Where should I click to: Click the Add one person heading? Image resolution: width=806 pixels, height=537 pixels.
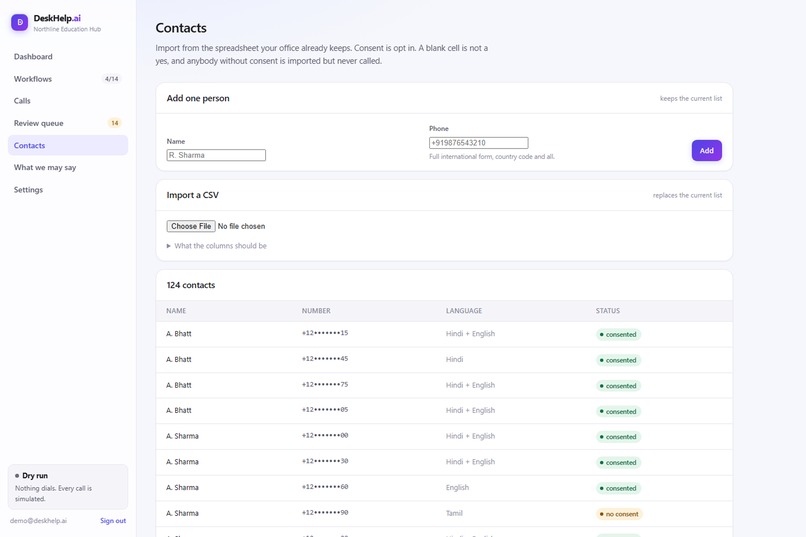click(198, 98)
